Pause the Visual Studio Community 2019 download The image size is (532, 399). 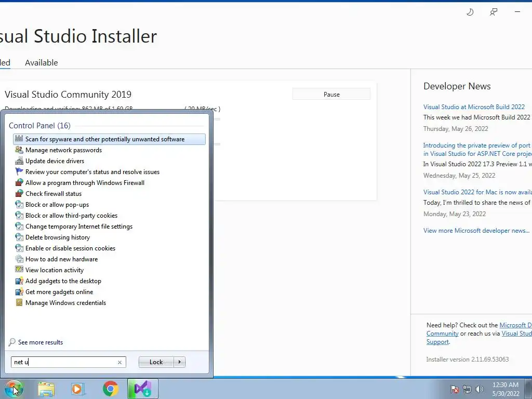pyautogui.click(x=331, y=95)
